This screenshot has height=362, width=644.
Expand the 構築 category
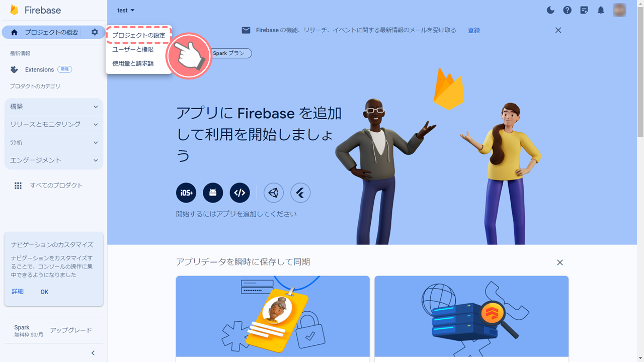(x=54, y=107)
